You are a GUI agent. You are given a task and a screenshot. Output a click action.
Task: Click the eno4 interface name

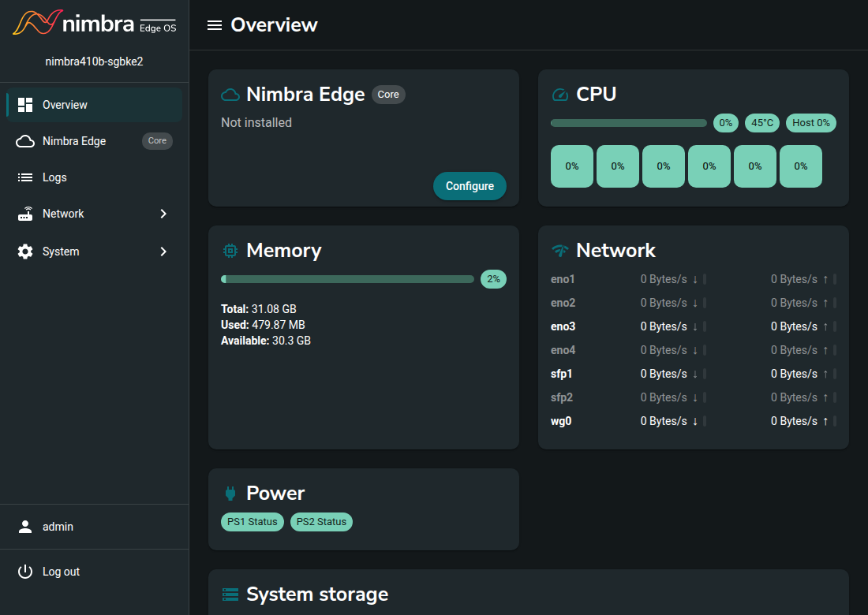point(563,350)
